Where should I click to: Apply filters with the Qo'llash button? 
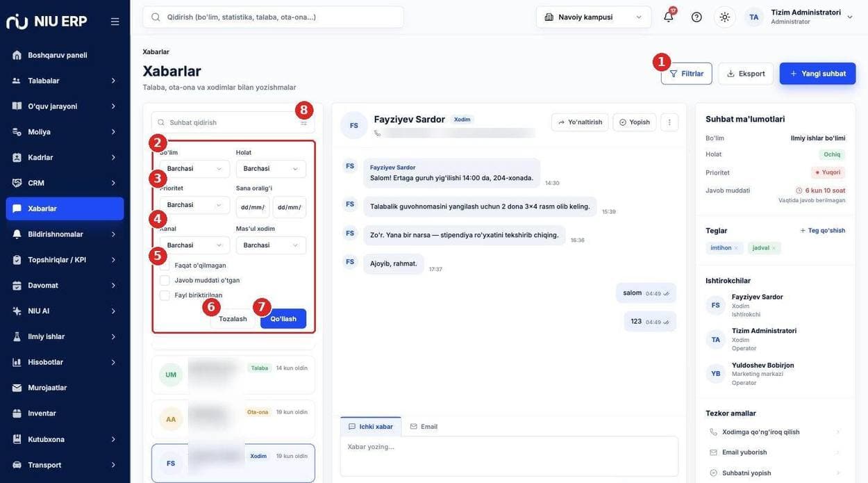coord(283,319)
